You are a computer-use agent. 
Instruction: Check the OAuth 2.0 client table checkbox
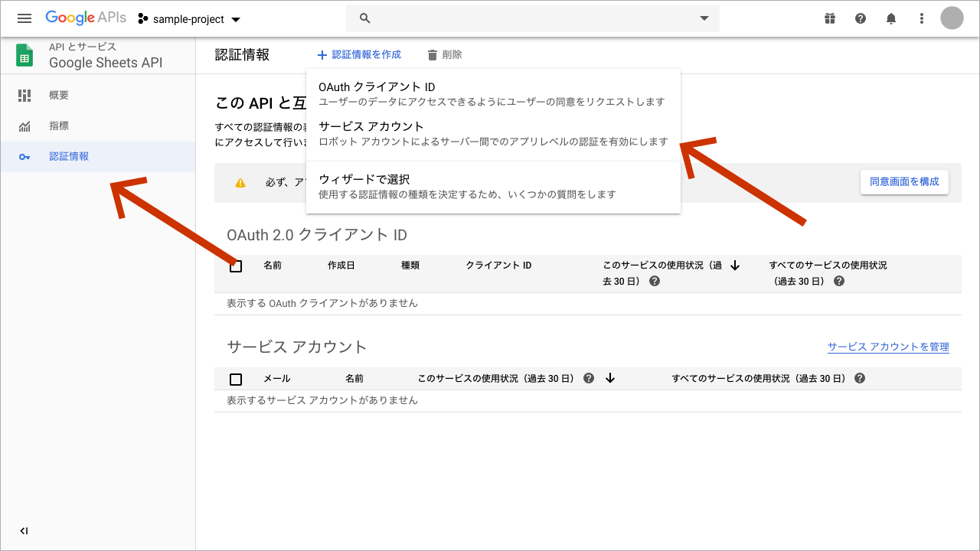pyautogui.click(x=236, y=266)
